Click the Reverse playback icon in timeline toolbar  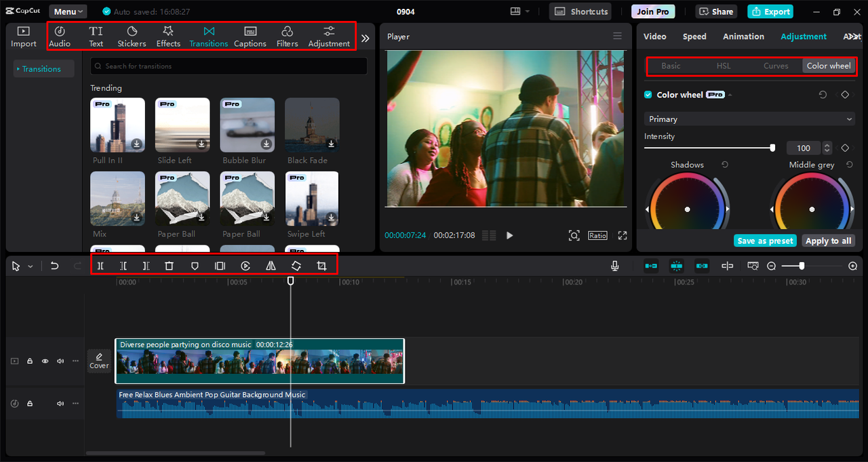click(245, 266)
